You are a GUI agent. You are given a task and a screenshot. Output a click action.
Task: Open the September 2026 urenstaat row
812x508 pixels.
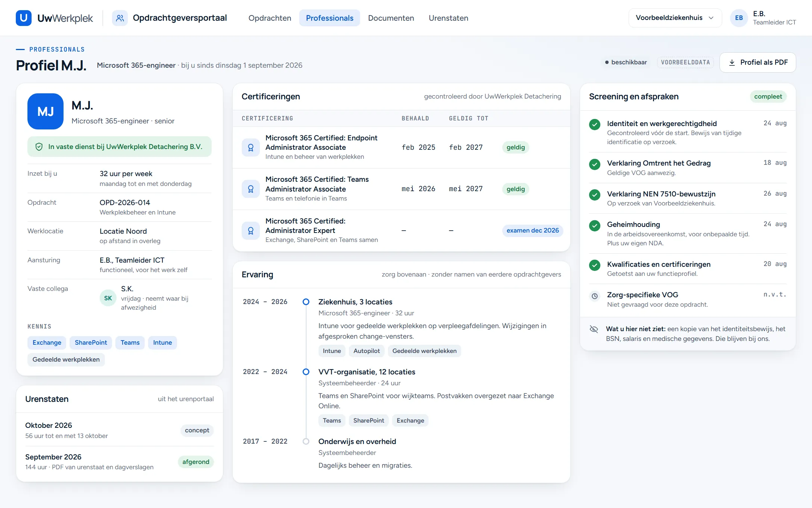120,462
